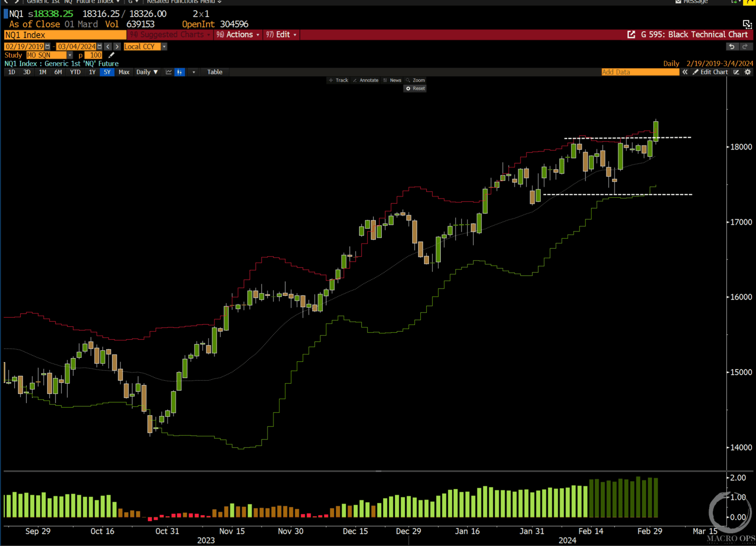Expand the chart type options arrow
This screenshot has width=756, height=546.
point(194,72)
